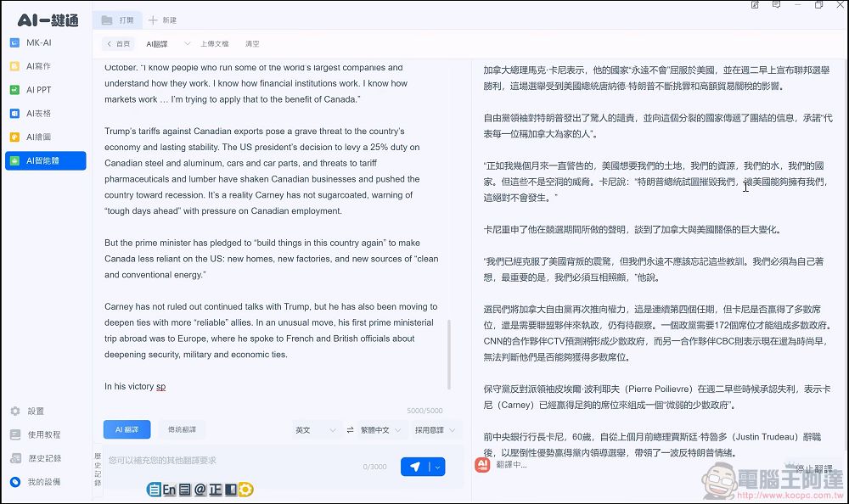
Task: Select the 傳統翻譯 traditional mode button
Action: (x=182, y=430)
